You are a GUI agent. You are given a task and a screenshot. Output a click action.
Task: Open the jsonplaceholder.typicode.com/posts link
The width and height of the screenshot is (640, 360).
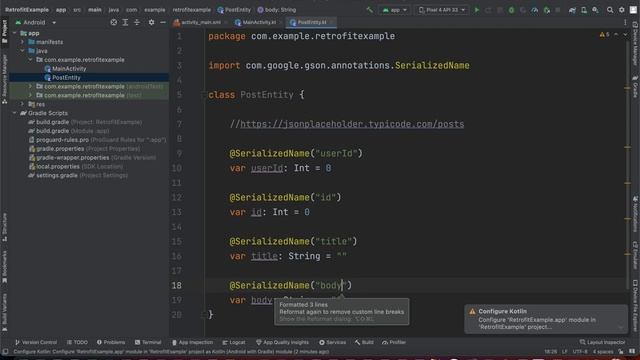pyautogui.click(x=352, y=124)
